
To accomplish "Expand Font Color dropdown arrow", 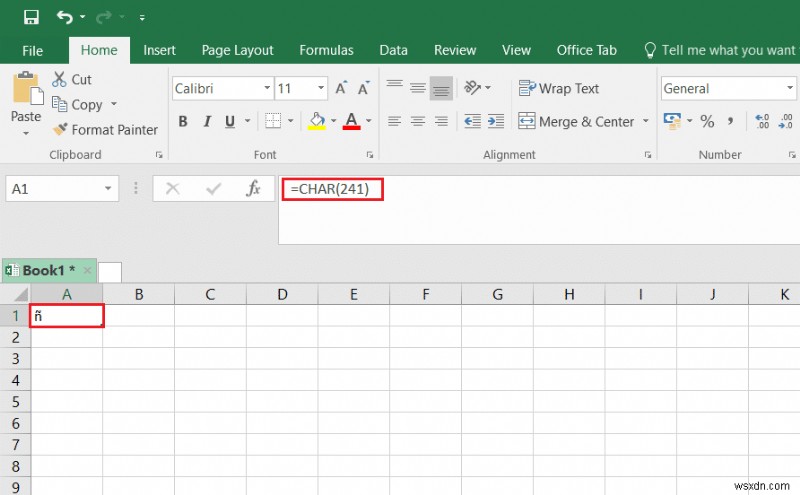I will (x=369, y=121).
